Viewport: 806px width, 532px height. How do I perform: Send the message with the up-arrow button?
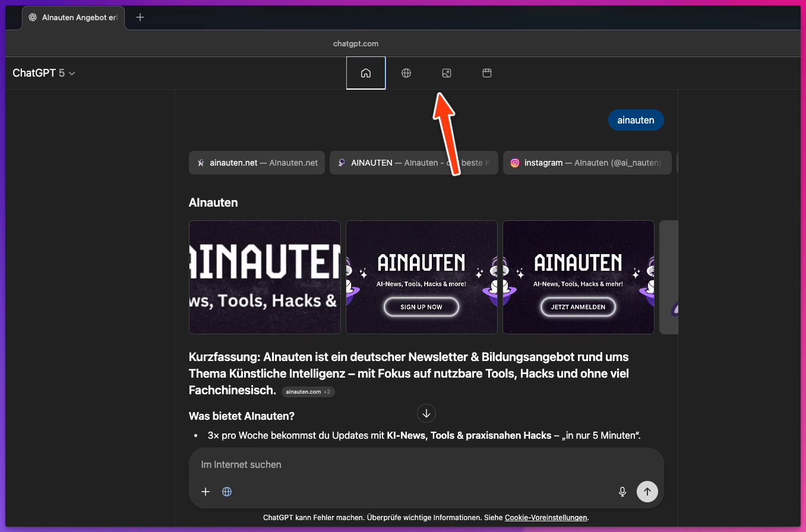point(647,492)
